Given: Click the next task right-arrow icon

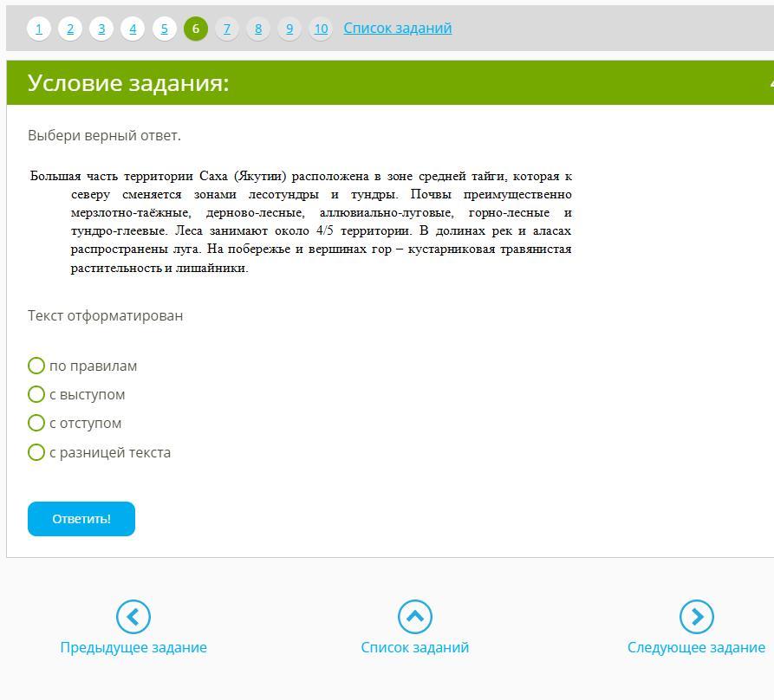Looking at the screenshot, I should [x=697, y=617].
